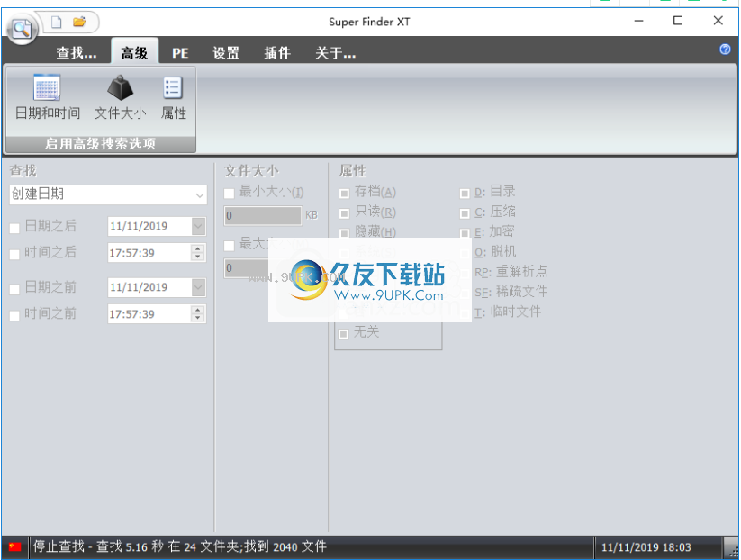Open the 插件 tab
741x560 pixels.
tap(277, 52)
